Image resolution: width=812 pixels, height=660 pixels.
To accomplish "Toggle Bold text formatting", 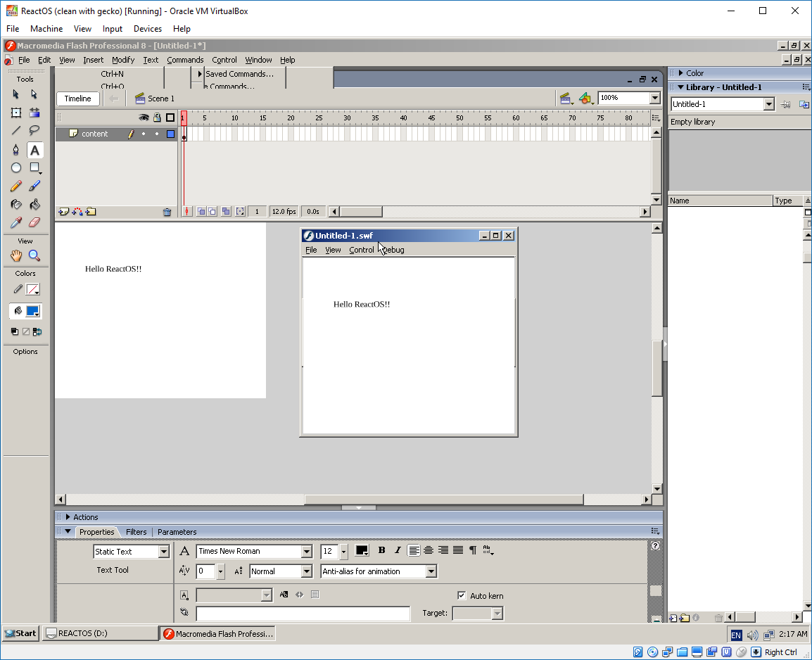I will pyautogui.click(x=381, y=550).
